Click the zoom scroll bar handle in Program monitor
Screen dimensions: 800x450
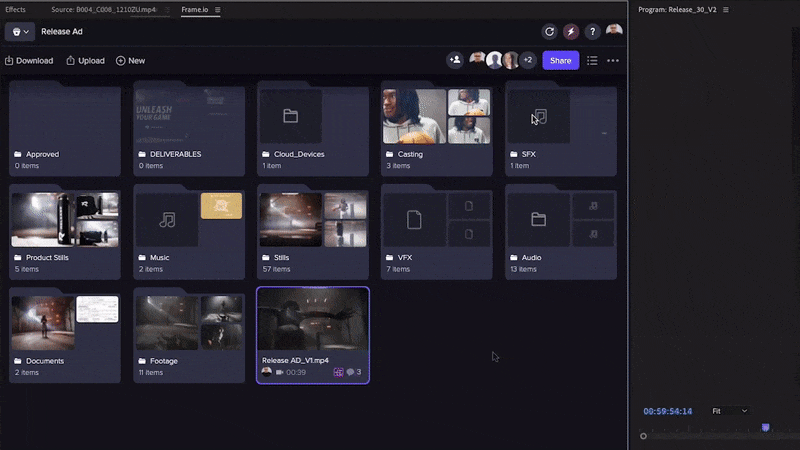click(643, 436)
